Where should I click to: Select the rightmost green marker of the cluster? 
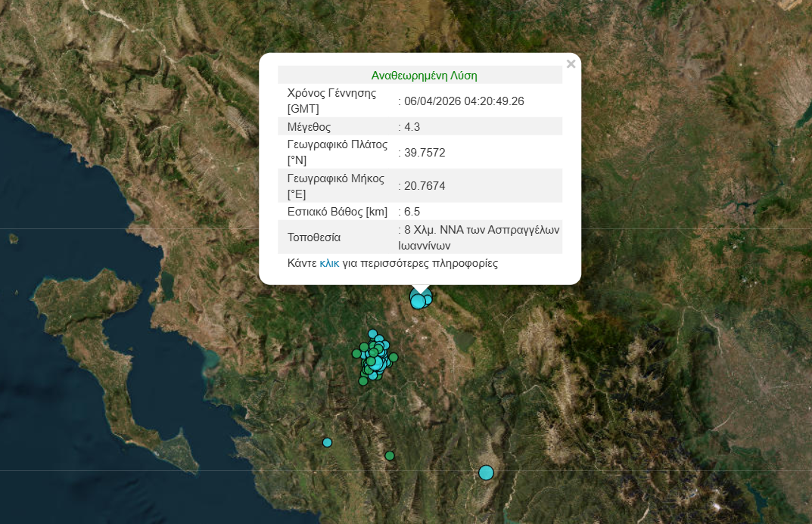point(394,357)
